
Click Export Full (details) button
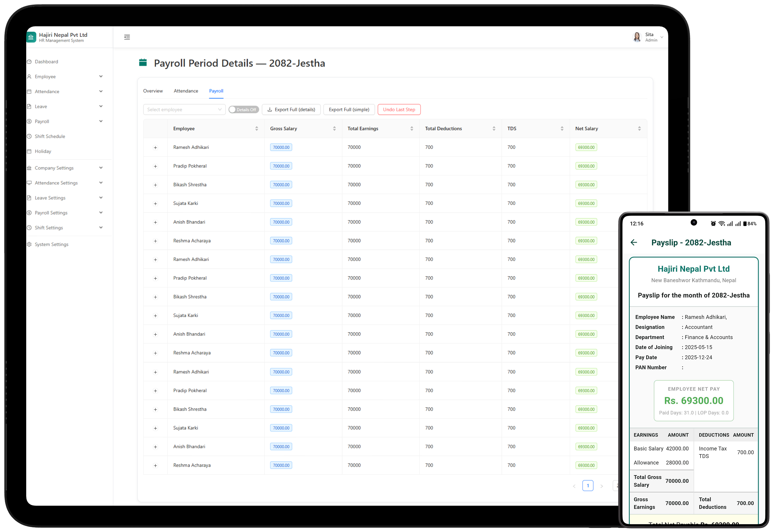tap(291, 110)
